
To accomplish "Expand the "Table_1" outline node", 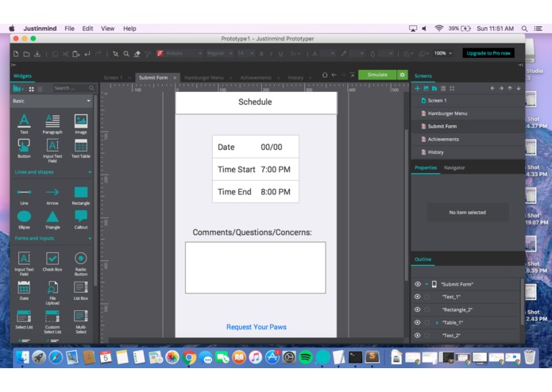I will [x=437, y=323].
